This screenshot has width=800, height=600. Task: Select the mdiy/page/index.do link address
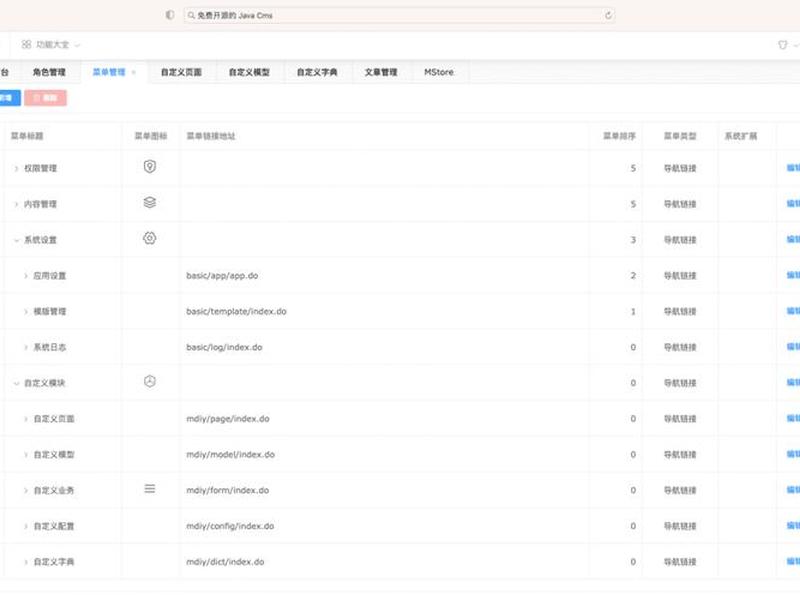[228, 418]
